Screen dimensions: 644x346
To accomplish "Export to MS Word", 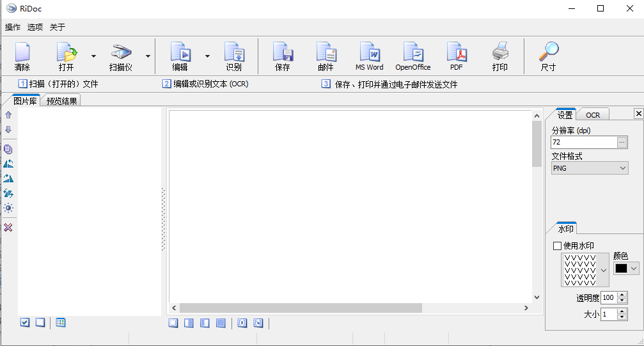I will [x=369, y=56].
